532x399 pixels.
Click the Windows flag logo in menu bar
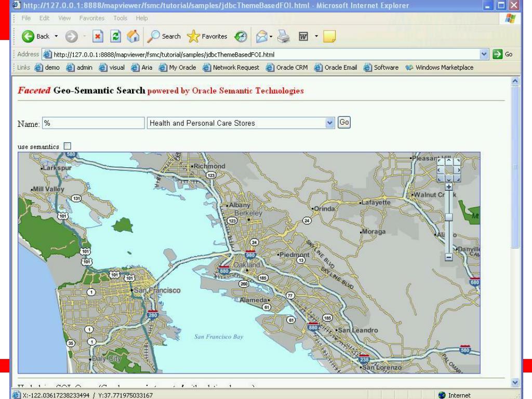coord(510,18)
